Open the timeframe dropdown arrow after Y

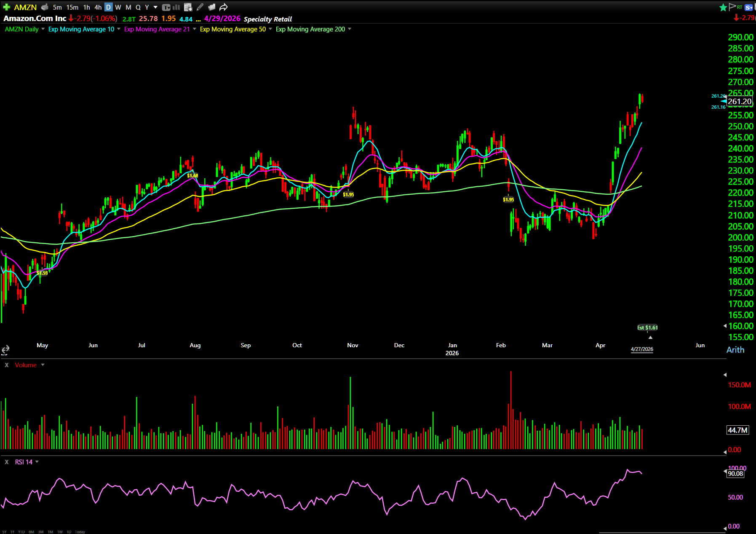click(155, 7)
